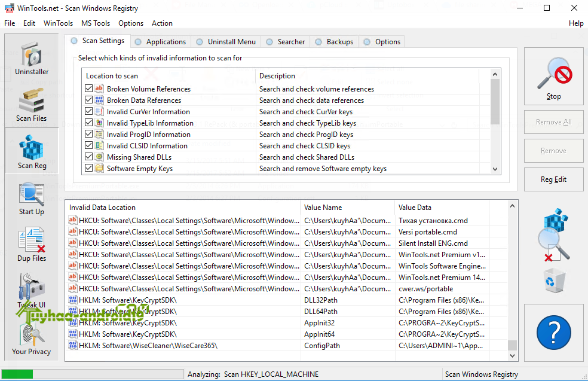Open the Action menu
The width and height of the screenshot is (588, 381).
click(162, 23)
